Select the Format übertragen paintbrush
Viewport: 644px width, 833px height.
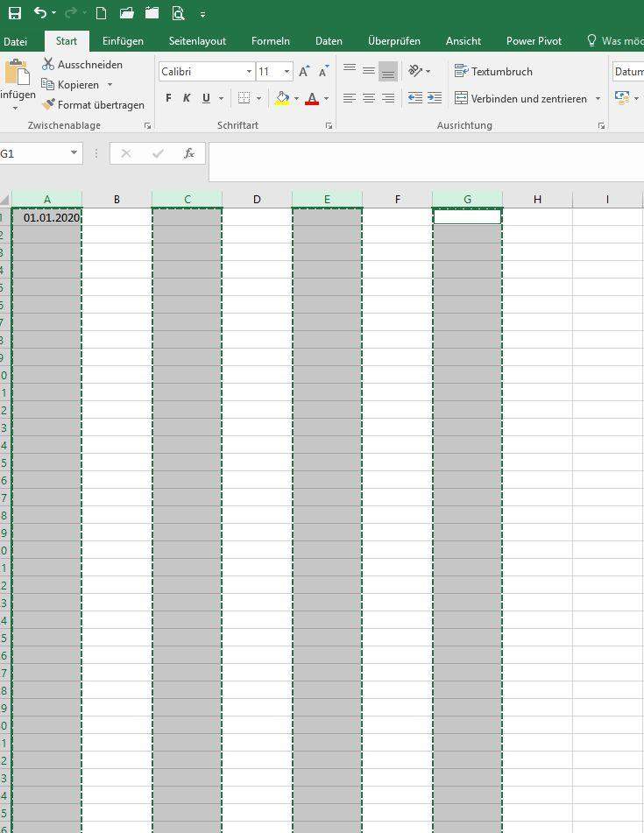[93, 105]
